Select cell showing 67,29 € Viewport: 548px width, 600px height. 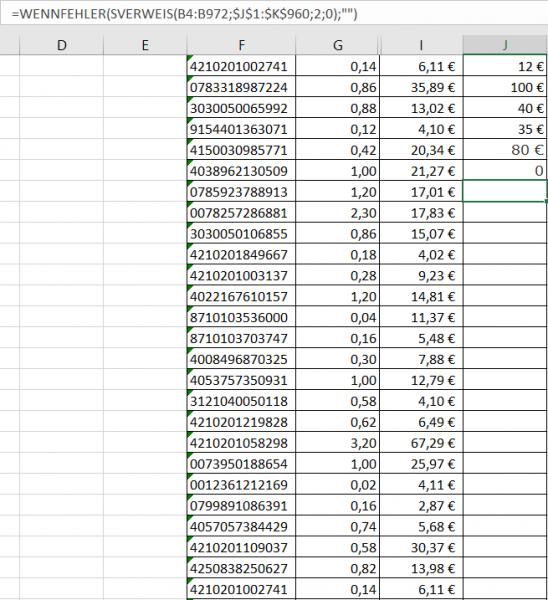pyautogui.click(x=421, y=443)
